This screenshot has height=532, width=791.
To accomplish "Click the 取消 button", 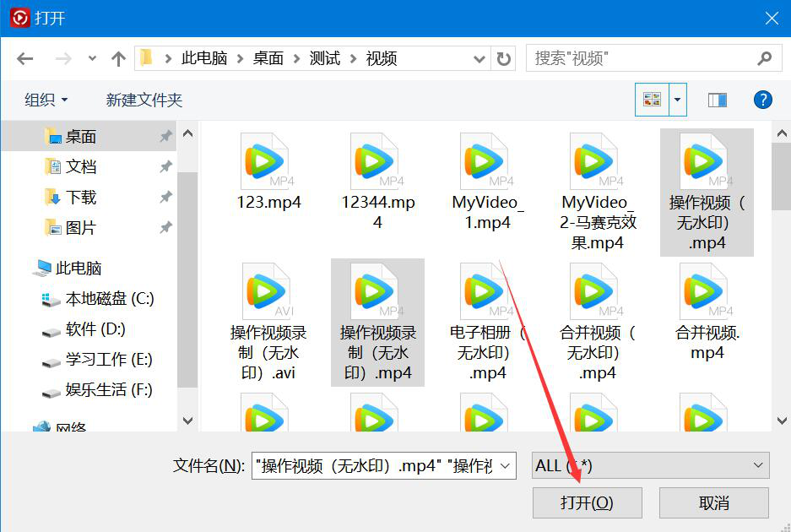I will click(x=714, y=502).
